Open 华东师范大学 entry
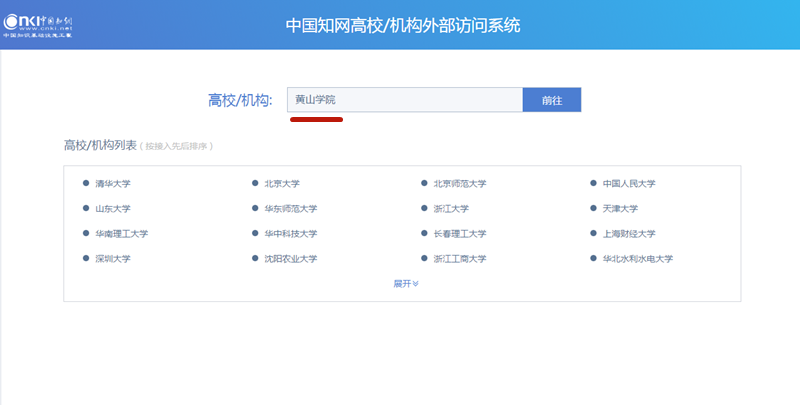This screenshot has width=800, height=405. [290, 209]
